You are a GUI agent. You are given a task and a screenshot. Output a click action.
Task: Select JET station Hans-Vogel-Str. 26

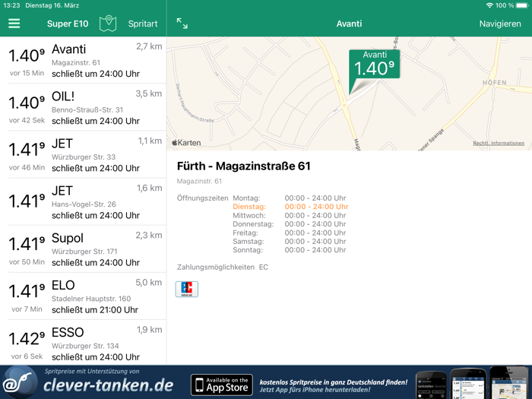[x=83, y=201]
